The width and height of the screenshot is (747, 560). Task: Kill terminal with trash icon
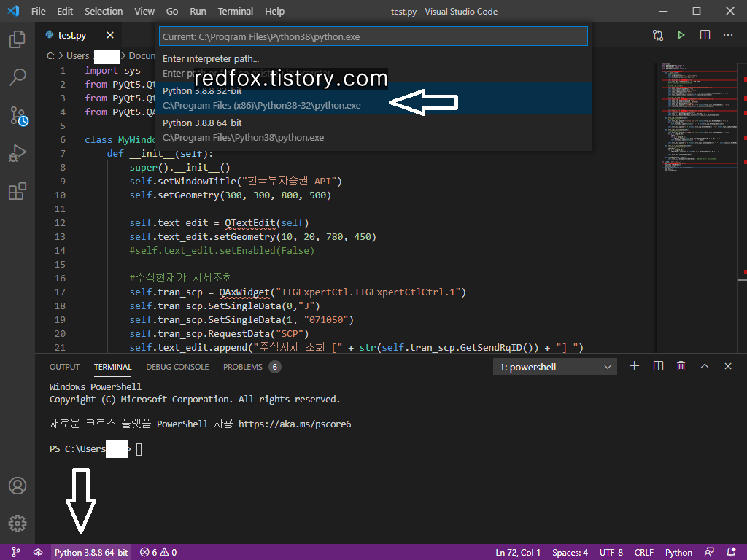coord(681,366)
